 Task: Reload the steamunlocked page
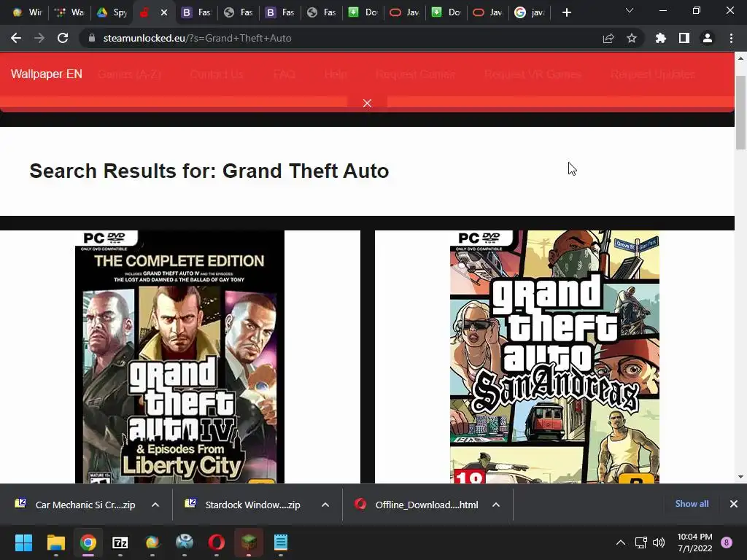click(63, 38)
